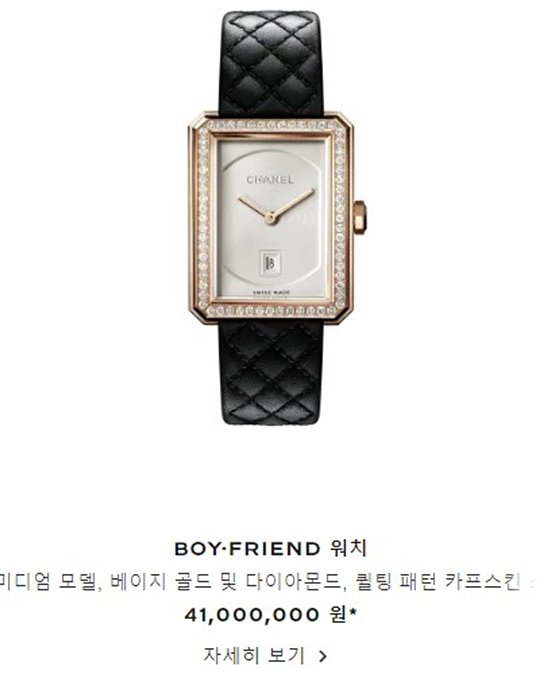Click the CHANEL logo on the watch dial
This screenshot has width=554, height=700.
point(271,180)
